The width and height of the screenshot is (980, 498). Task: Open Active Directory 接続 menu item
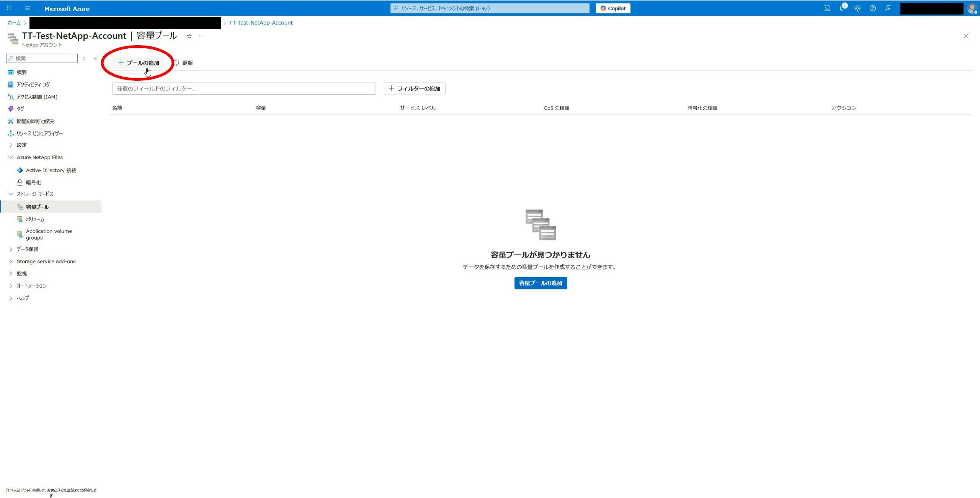[x=51, y=170]
